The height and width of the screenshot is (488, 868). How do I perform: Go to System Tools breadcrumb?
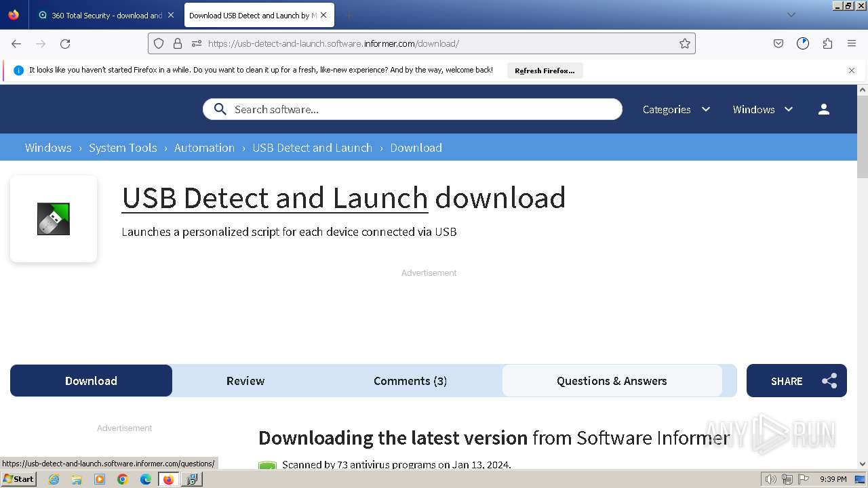tap(123, 148)
